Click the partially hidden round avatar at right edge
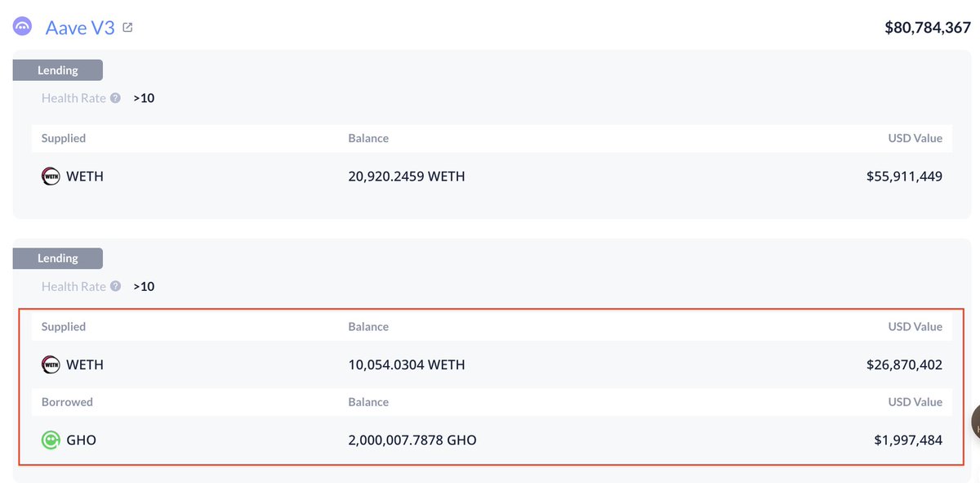 [975, 422]
